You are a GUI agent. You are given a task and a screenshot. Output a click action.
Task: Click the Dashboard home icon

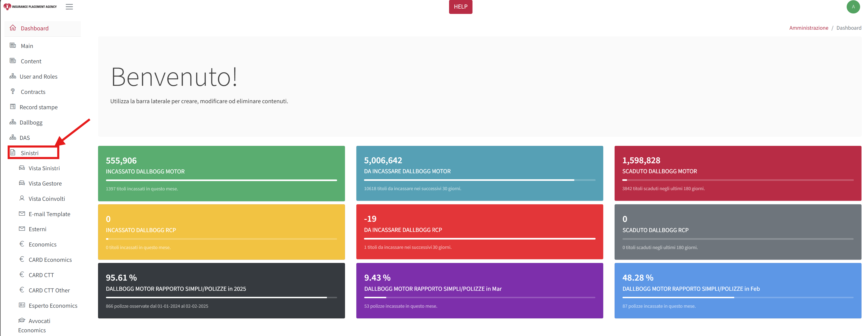tap(13, 28)
